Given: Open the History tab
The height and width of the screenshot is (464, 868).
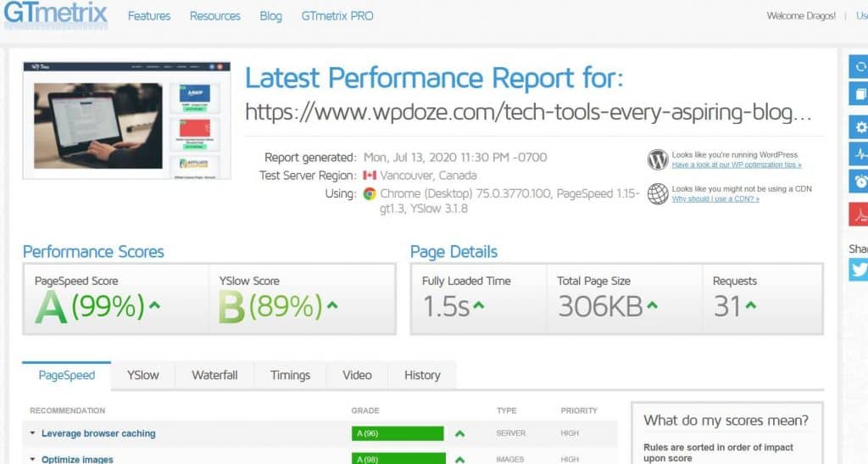Looking at the screenshot, I should click(x=422, y=376).
